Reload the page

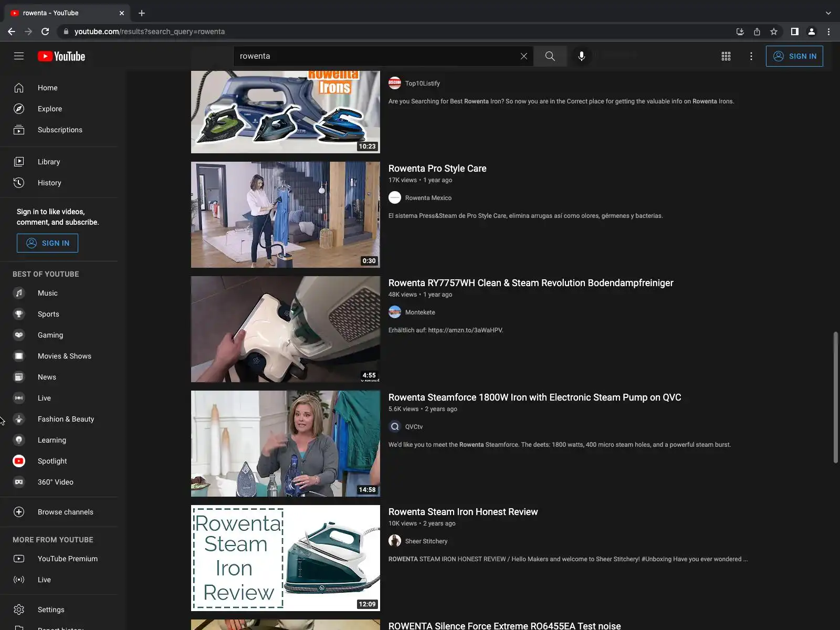tap(45, 31)
